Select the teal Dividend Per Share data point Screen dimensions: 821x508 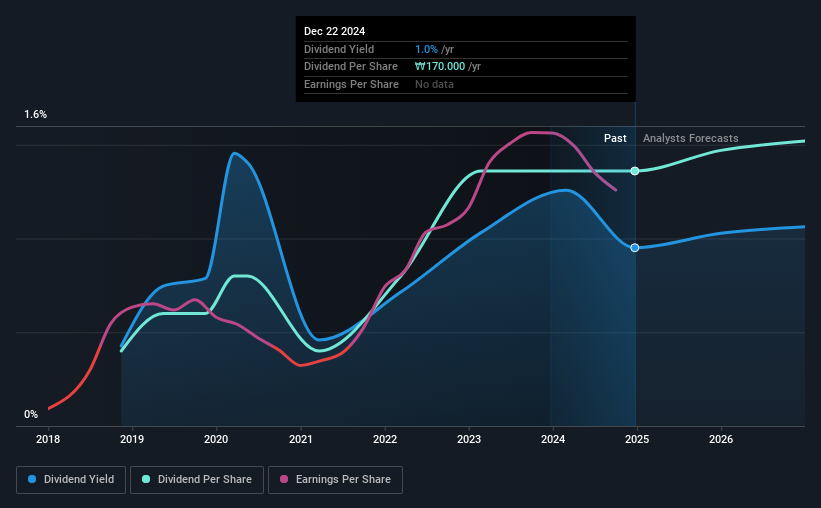[x=635, y=171]
